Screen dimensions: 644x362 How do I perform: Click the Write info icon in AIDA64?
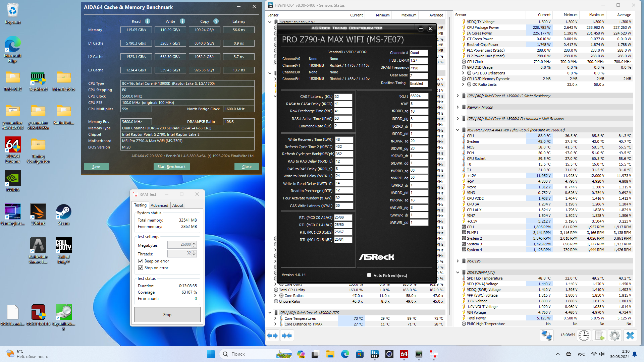182,21
